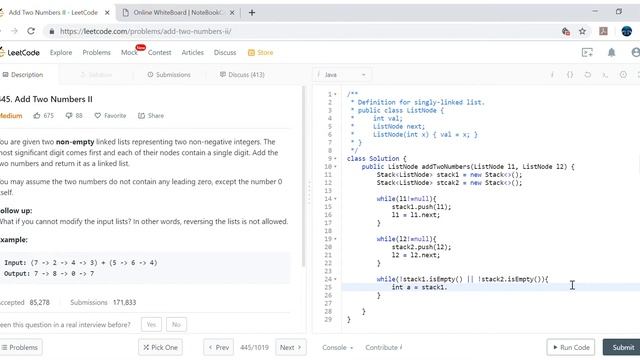Open the Store link

click(260, 53)
